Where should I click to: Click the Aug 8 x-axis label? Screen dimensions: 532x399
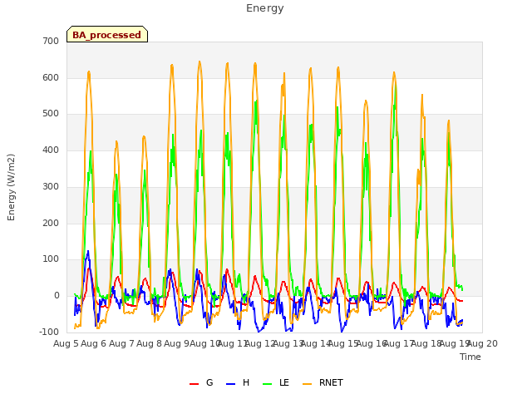click(150, 343)
